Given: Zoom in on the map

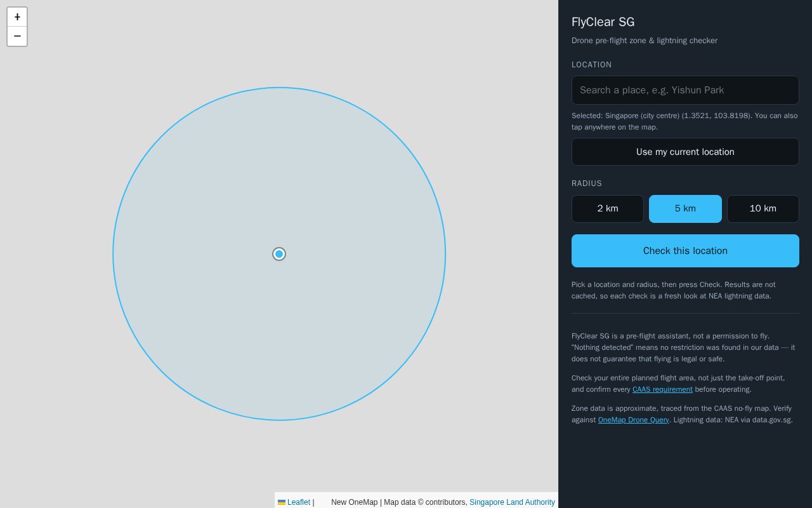Looking at the screenshot, I should (17, 17).
